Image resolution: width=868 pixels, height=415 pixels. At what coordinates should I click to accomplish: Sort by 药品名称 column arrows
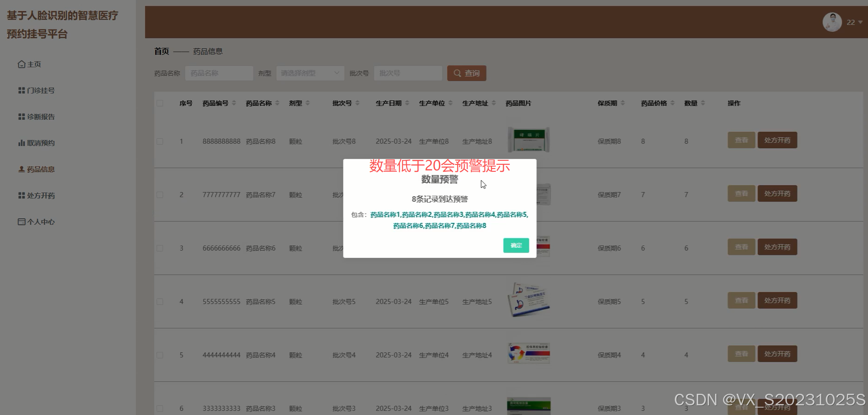[277, 103]
